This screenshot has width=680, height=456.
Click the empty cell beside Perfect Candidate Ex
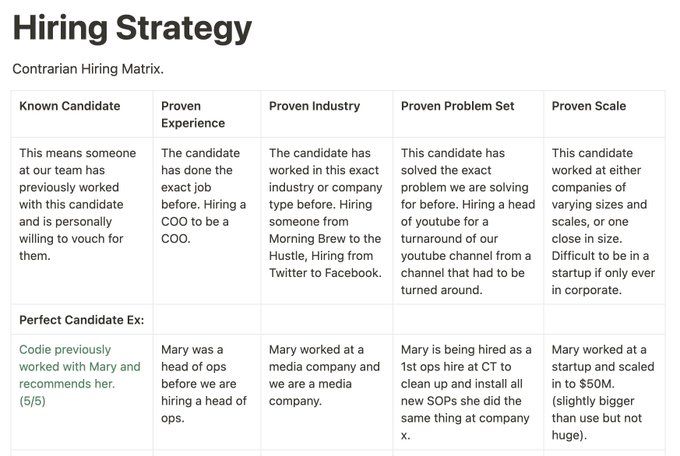[x=207, y=320]
